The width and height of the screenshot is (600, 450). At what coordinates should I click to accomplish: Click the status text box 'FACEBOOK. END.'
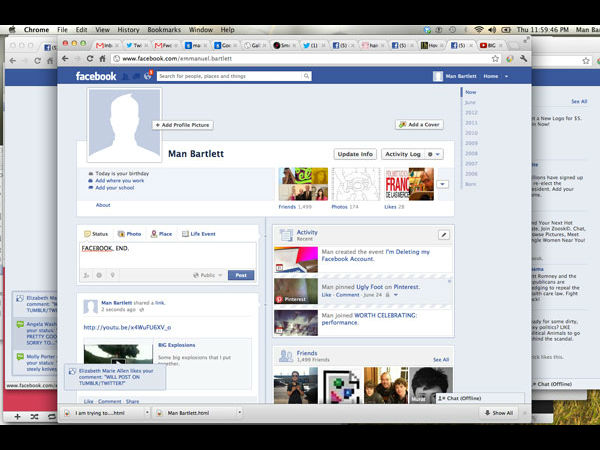coord(168,255)
